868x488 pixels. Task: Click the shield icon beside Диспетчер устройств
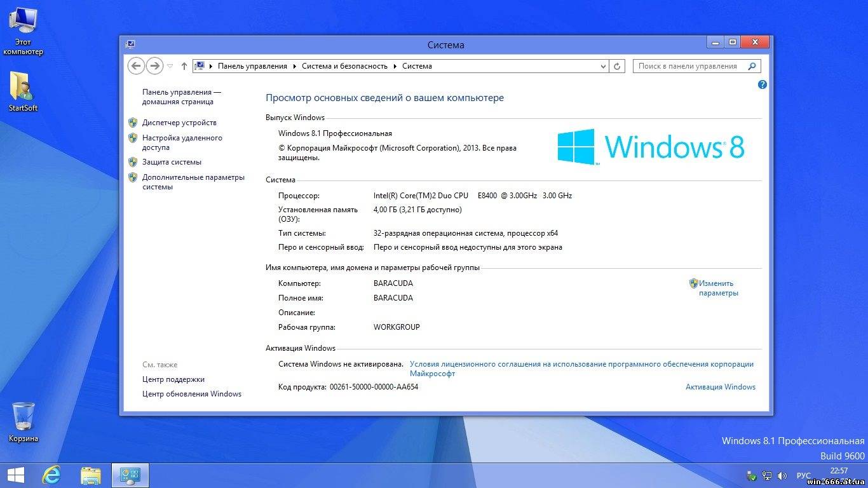click(133, 122)
